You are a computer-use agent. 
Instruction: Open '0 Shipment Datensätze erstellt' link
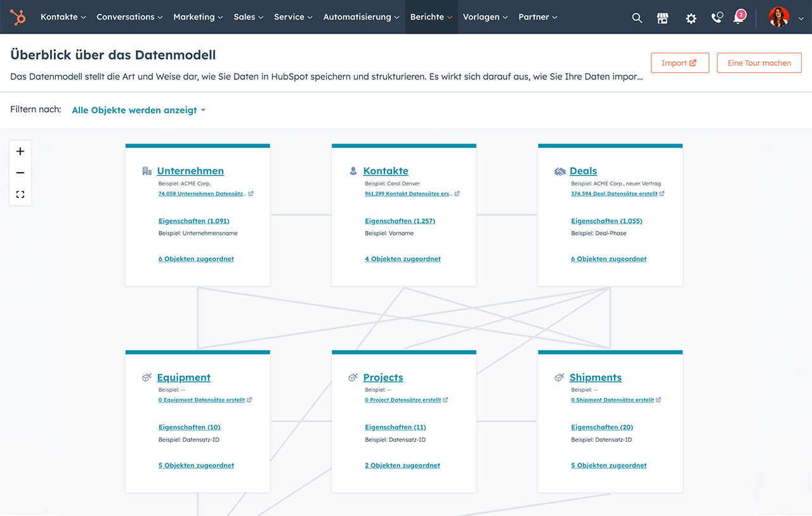(x=612, y=400)
